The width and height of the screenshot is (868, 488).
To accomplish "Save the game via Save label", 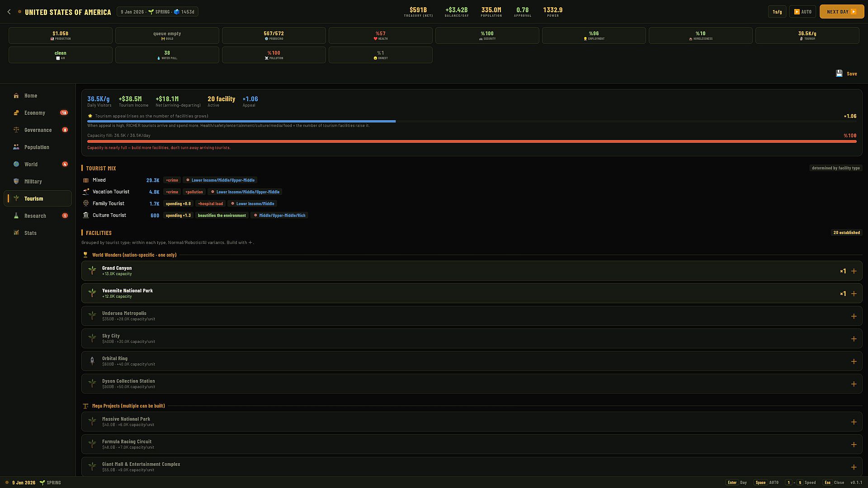I will (x=852, y=74).
